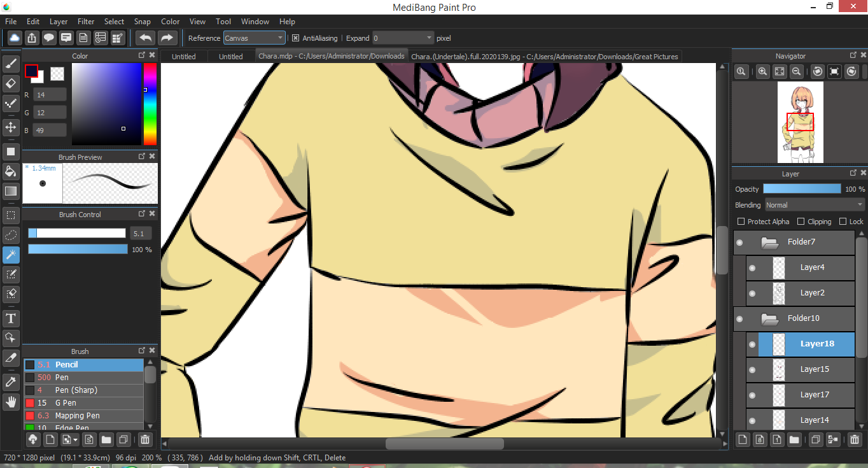Viewport: 868px width, 468px height.
Task: Select Layer17 in layer list
Action: 801,395
